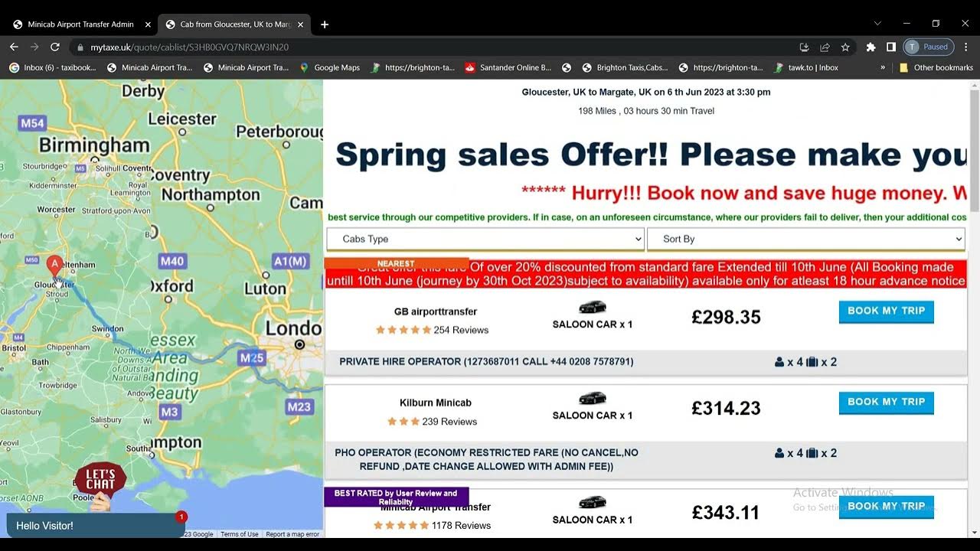This screenshot has height=551, width=980.
Task: Close the Minicab Airport Transfer Admin tab
Action: (x=148, y=24)
